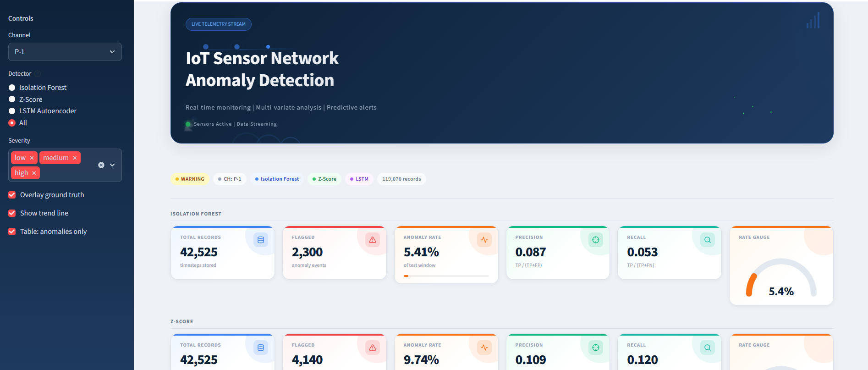The image size is (868, 370).
Task: Click the 'of test window' caption
Action: coord(419,265)
